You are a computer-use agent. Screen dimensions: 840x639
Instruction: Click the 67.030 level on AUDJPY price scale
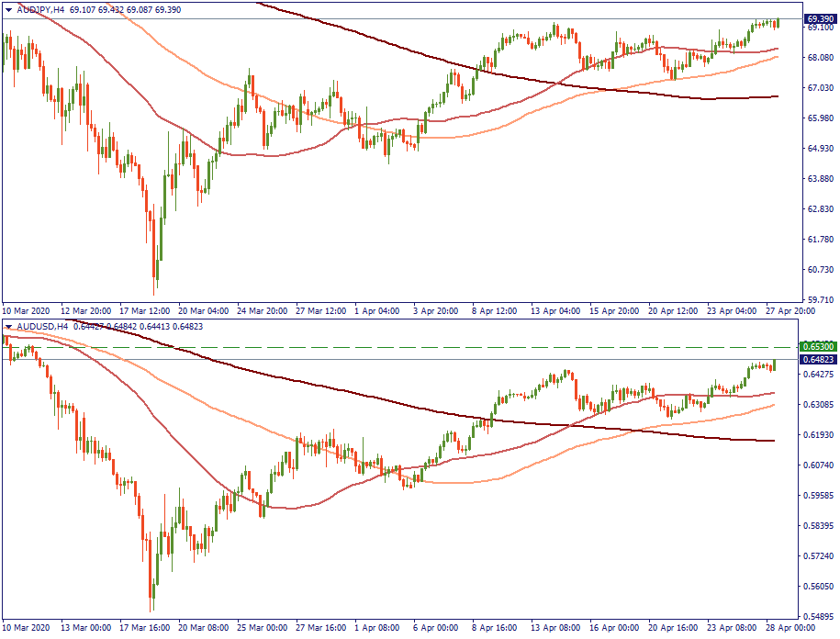819,88
